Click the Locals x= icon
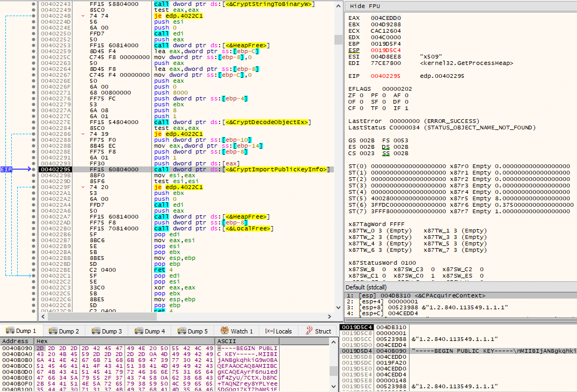This screenshot has width=577, height=392. pos(269,331)
